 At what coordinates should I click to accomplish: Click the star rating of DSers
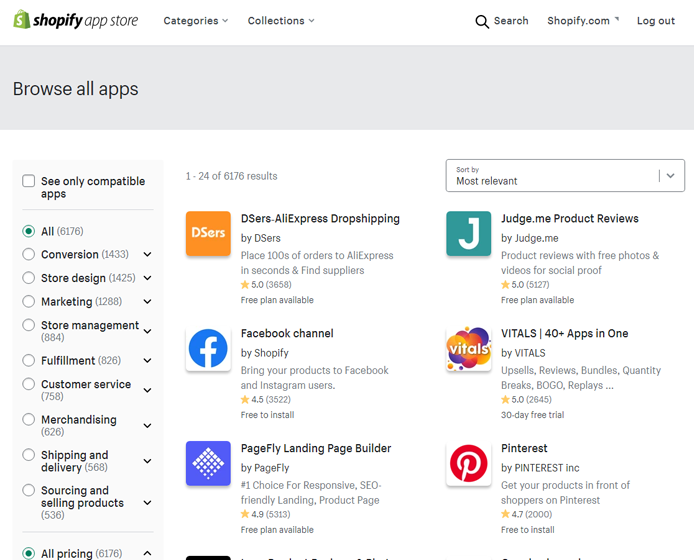(266, 285)
